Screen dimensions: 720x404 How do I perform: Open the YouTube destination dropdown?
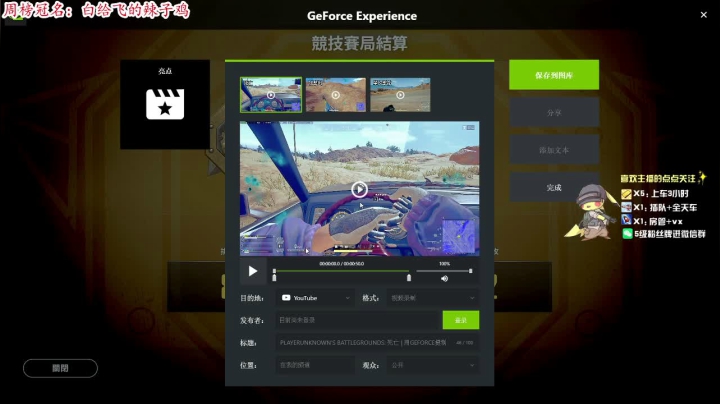[x=315, y=298]
